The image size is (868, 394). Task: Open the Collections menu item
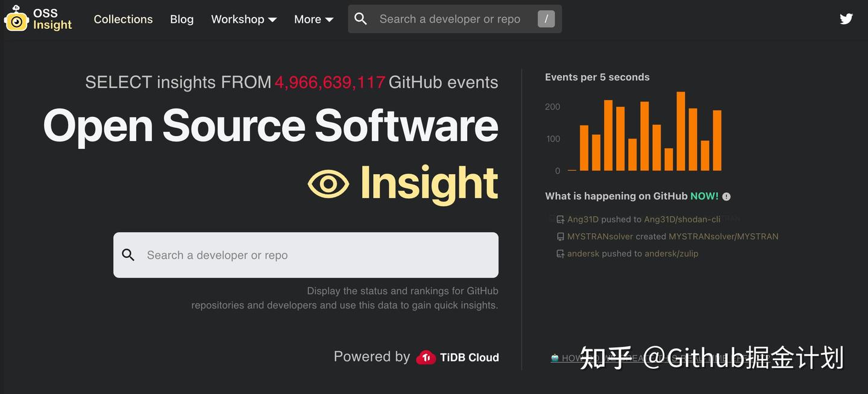point(123,19)
